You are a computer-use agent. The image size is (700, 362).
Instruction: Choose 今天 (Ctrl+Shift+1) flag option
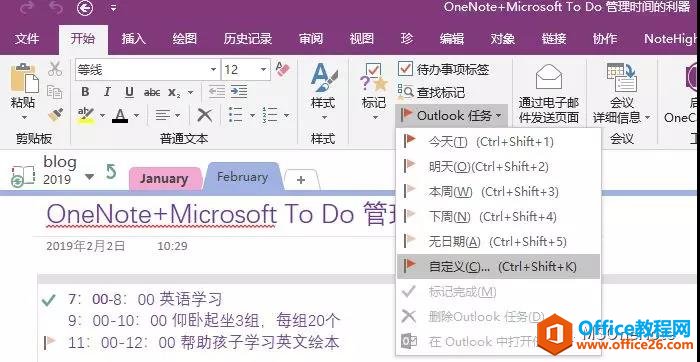pyautogui.click(x=498, y=142)
